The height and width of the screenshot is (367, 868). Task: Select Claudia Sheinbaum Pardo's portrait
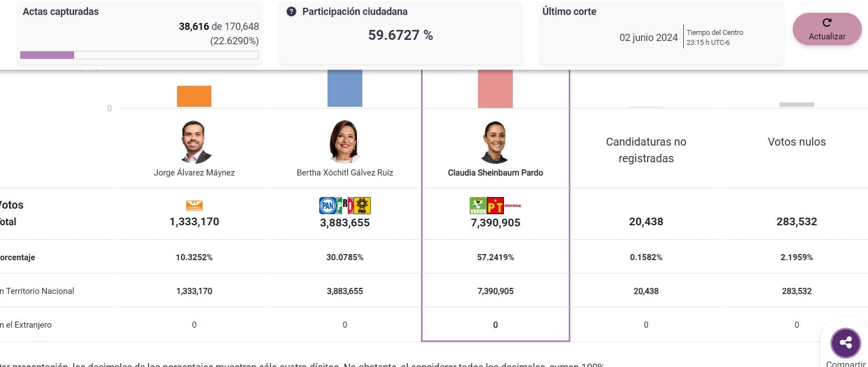pyautogui.click(x=495, y=142)
